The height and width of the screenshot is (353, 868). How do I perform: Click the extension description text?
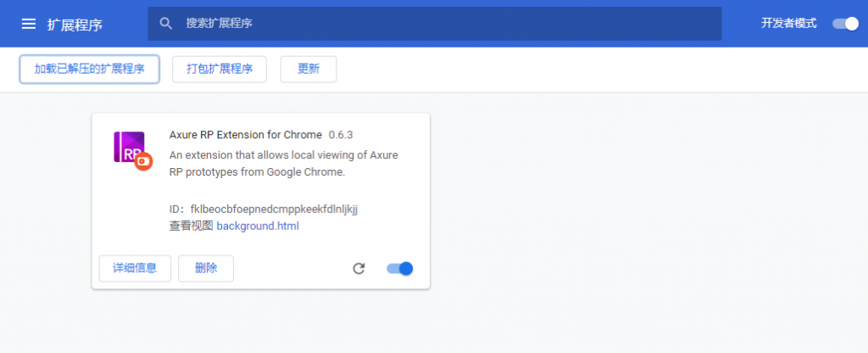pos(283,164)
